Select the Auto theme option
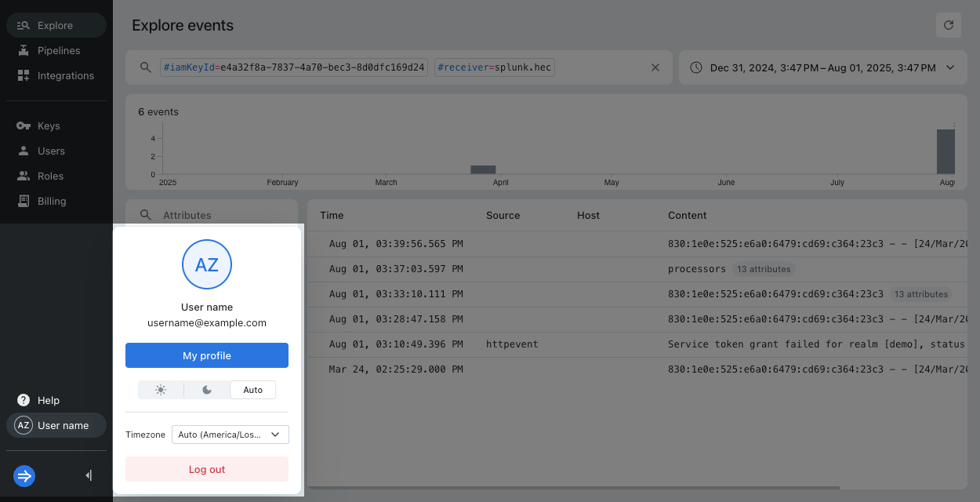 coord(253,390)
